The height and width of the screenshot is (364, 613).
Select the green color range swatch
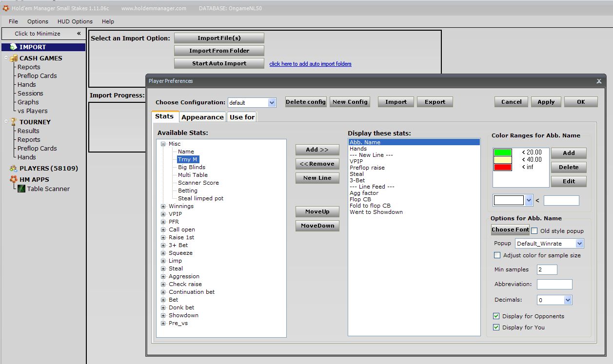503,153
